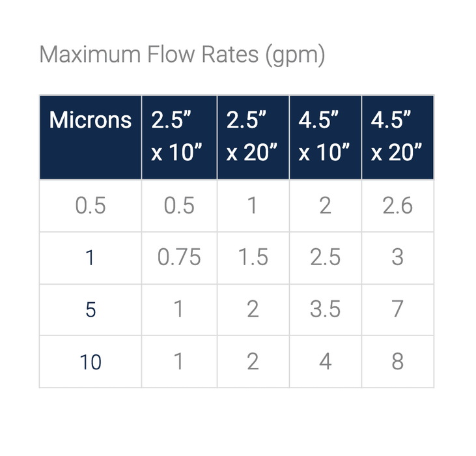Select the 7 flow rate cell
Viewport: 476px width, 456px height.
(397, 309)
